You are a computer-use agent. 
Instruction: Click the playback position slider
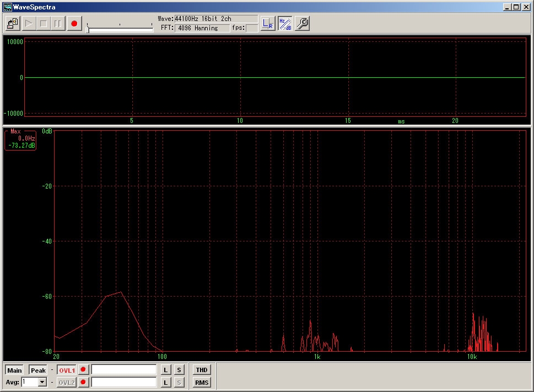point(120,28)
